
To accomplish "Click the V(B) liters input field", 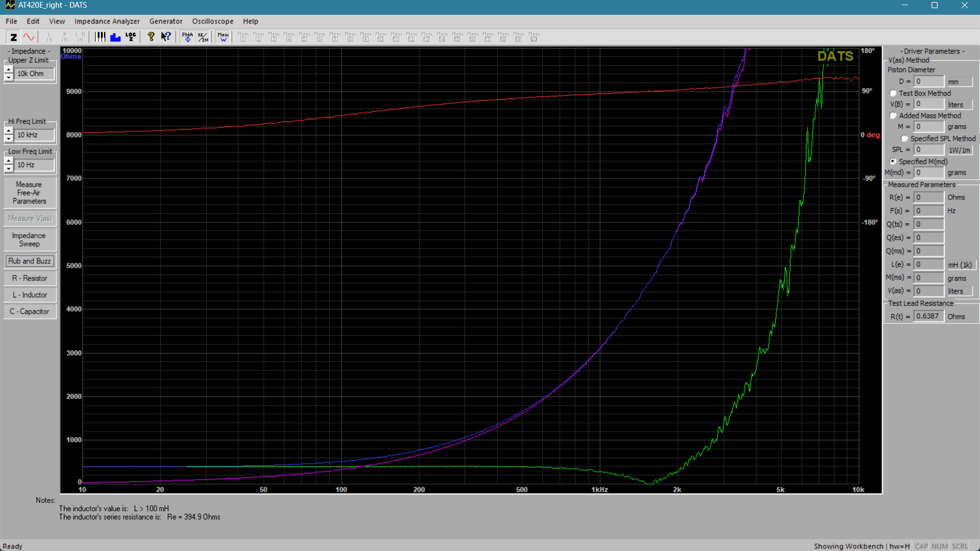I will coord(929,104).
